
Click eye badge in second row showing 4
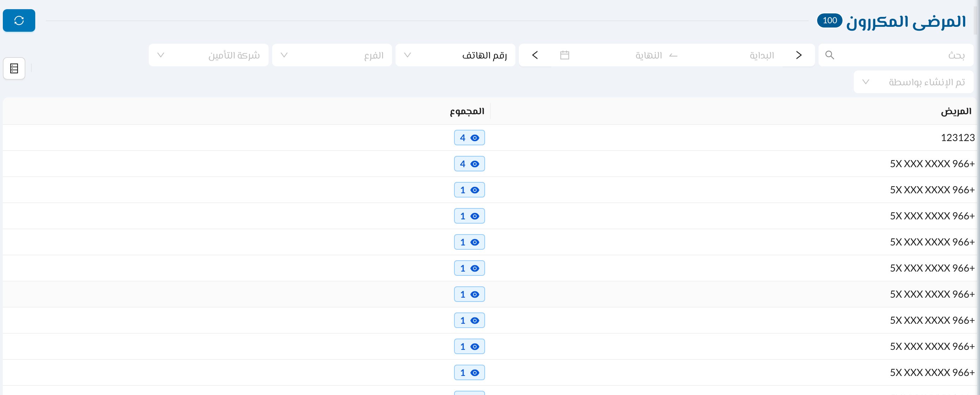tap(469, 164)
